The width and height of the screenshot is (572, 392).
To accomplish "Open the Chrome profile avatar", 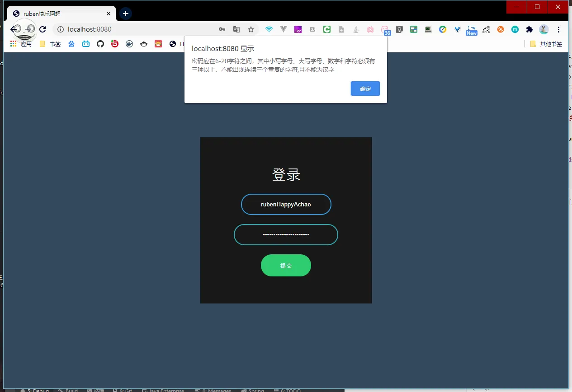I will coord(544,29).
